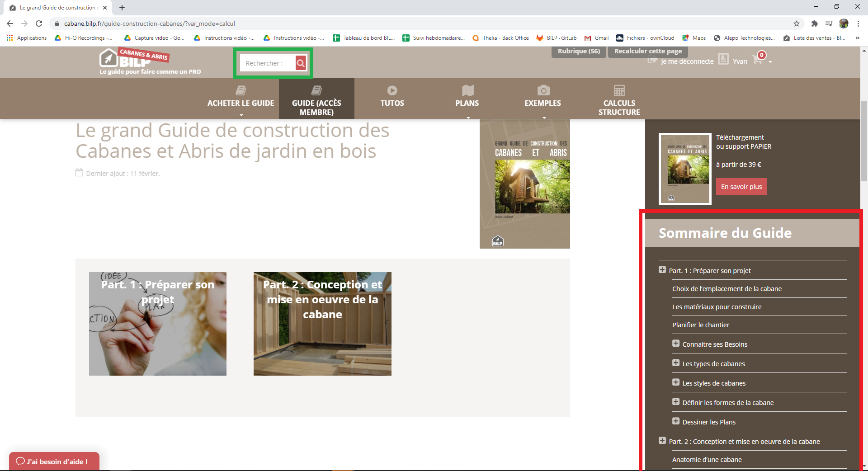868x471 pixels.
Task: Click the BILP Cabanes & Abris logo
Action: 134,59
